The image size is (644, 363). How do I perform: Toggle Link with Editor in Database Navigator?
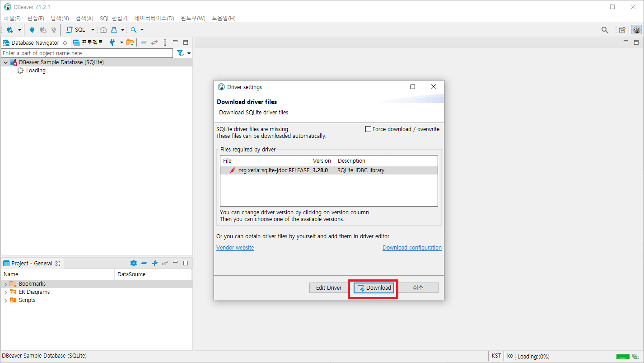point(154,42)
